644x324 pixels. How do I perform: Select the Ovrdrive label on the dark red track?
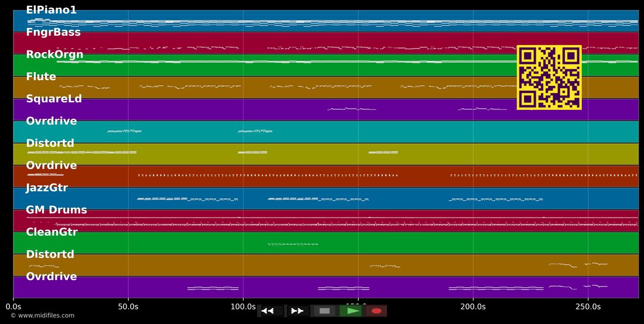coord(52,166)
